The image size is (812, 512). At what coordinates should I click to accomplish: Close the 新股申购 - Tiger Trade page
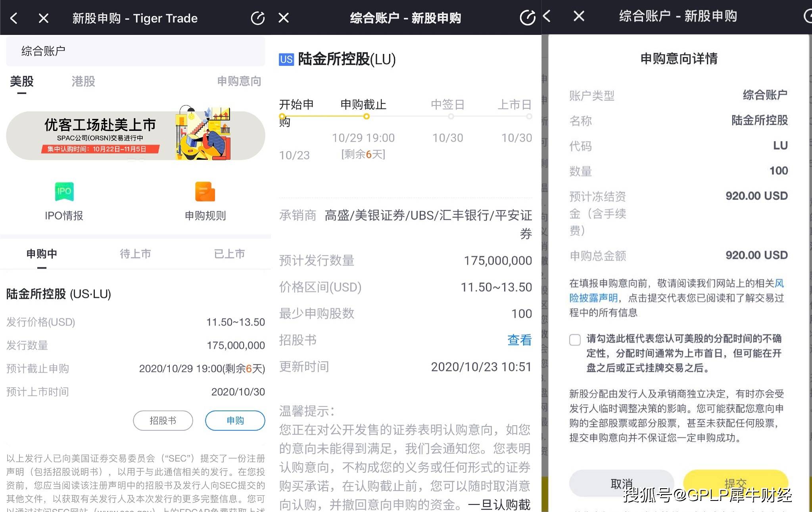(x=44, y=18)
